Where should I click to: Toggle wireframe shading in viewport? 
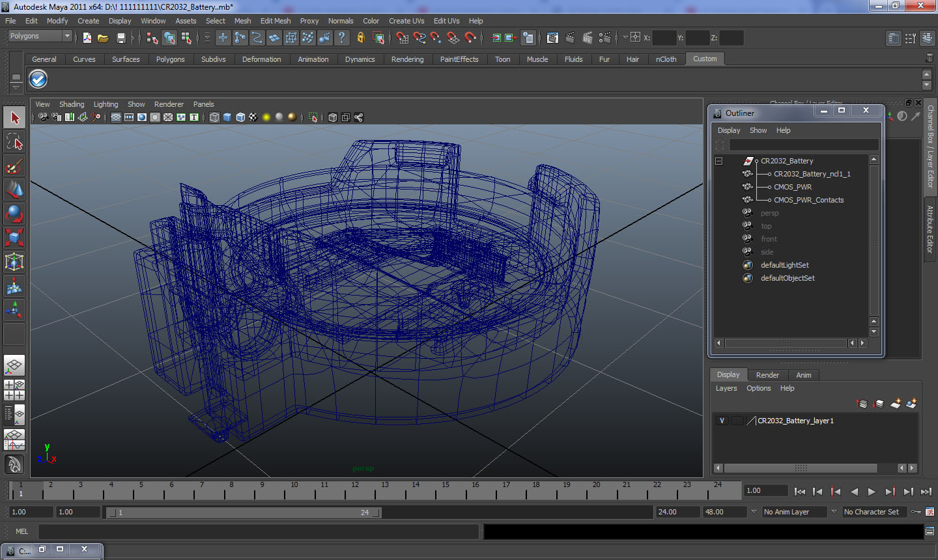[x=214, y=117]
